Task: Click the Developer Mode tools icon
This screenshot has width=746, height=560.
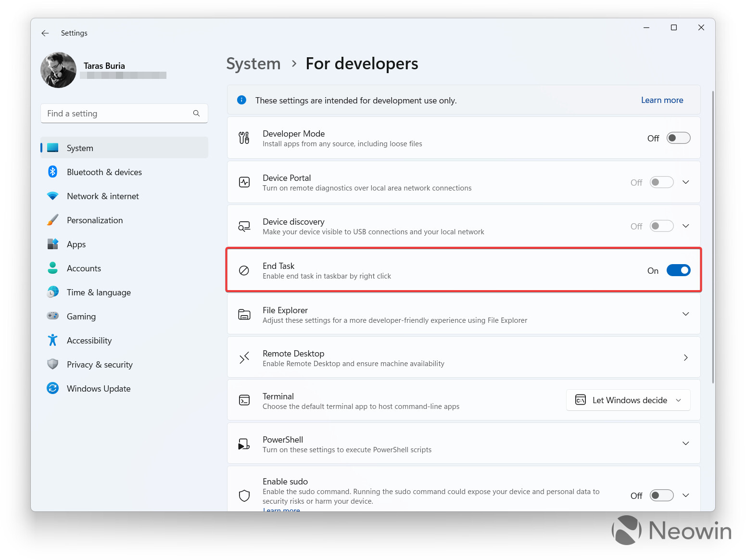Action: 244,138
